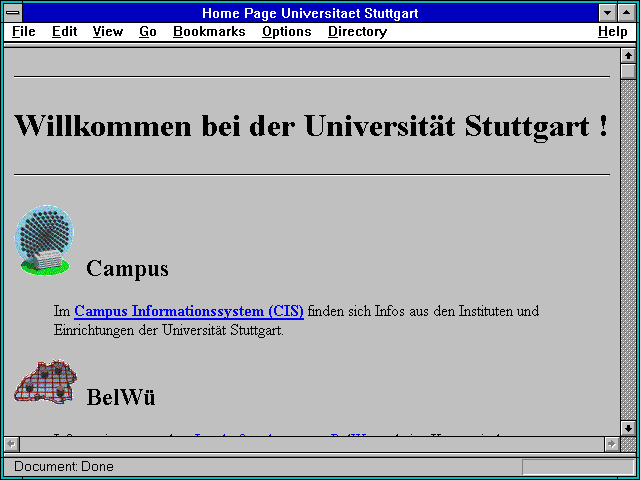The height and width of the screenshot is (480, 640).
Task: Click the vertical scrollbar thumb
Action: point(628,71)
